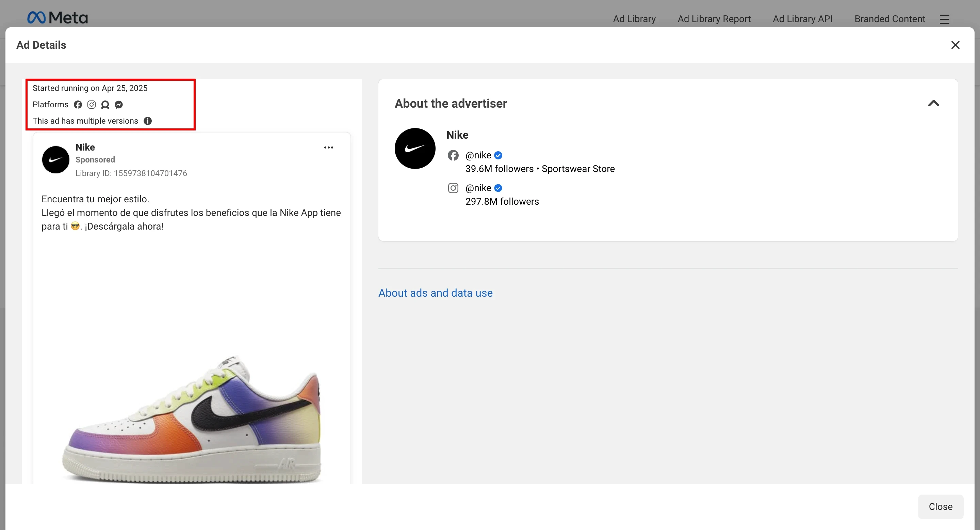The image size is (980, 530).
Task: Open the three-dot ad options menu
Action: tap(329, 148)
